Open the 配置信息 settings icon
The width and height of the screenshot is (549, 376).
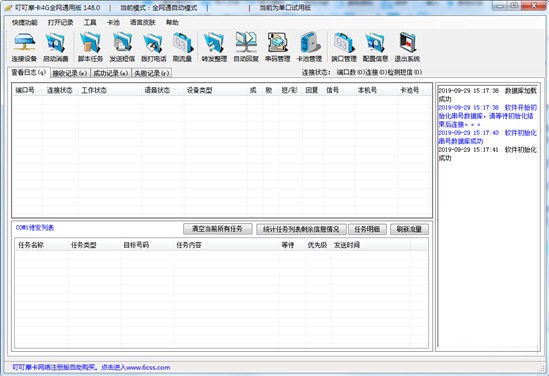[x=375, y=47]
